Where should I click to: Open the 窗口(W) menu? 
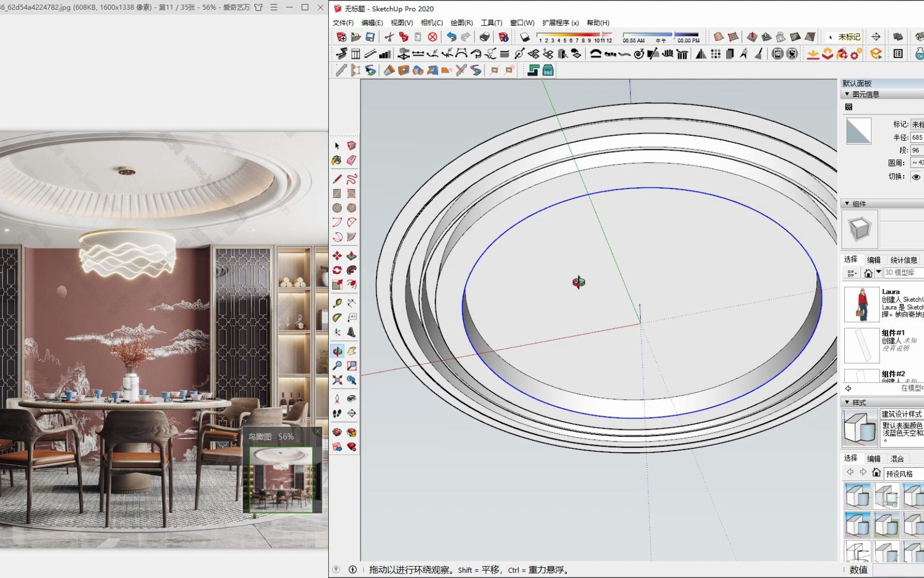[x=522, y=22]
